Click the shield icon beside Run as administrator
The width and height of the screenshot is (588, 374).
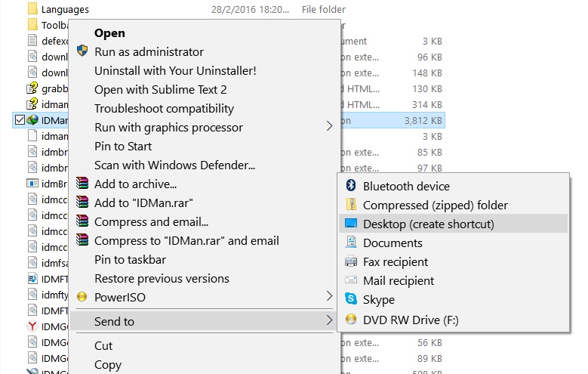point(82,52)
